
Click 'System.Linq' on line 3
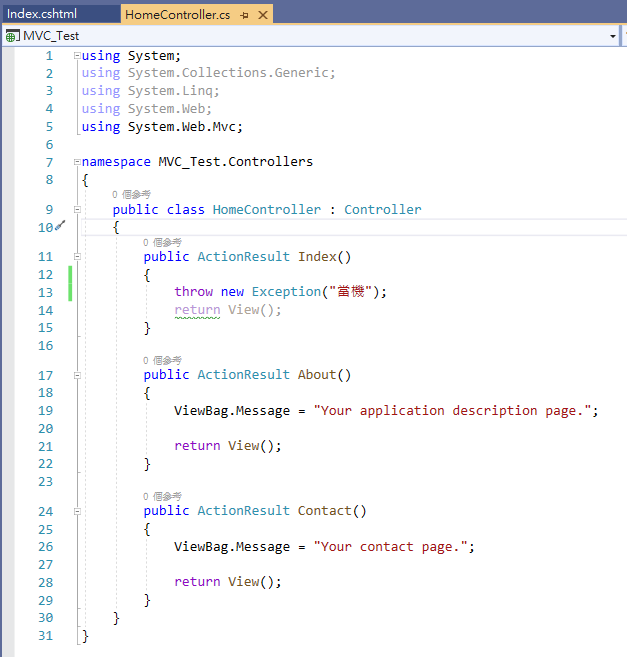click(171, 91)
